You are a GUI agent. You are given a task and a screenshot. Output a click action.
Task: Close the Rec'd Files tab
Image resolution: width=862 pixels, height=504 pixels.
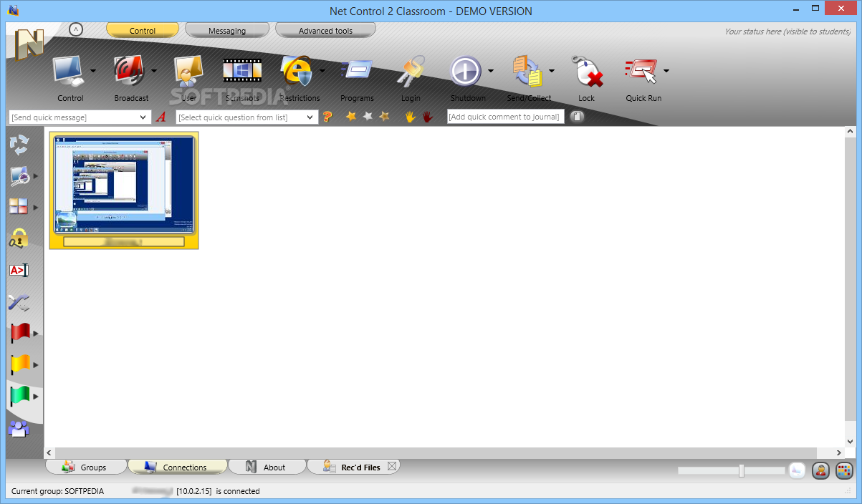[x=392, y=466]
